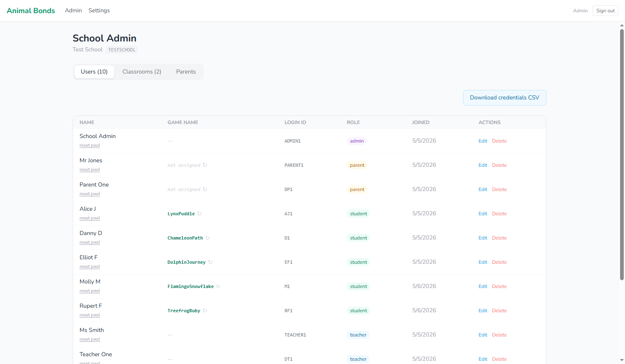Select the PARENT1 login ID
This screenshot has height=364, width=625.
pyautogui.click(x=294, y=165)
